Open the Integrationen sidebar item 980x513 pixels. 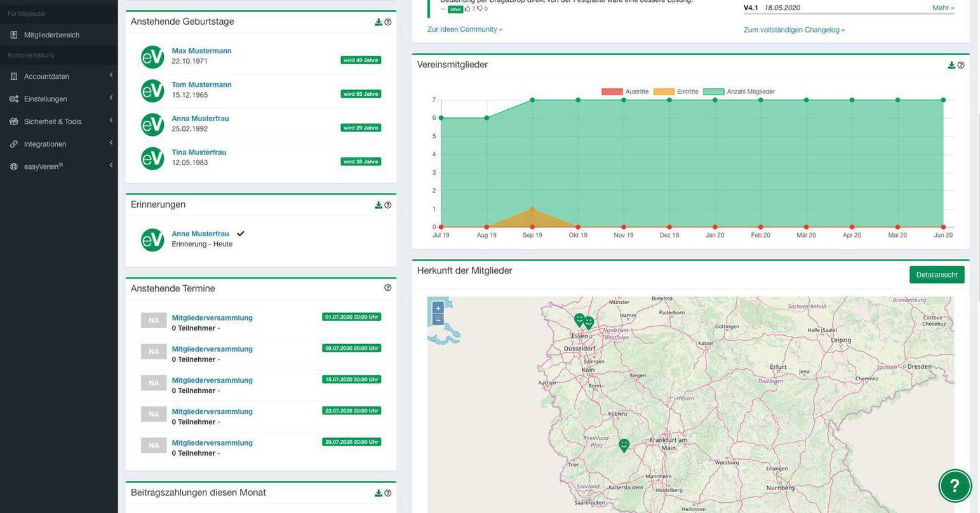44,144
